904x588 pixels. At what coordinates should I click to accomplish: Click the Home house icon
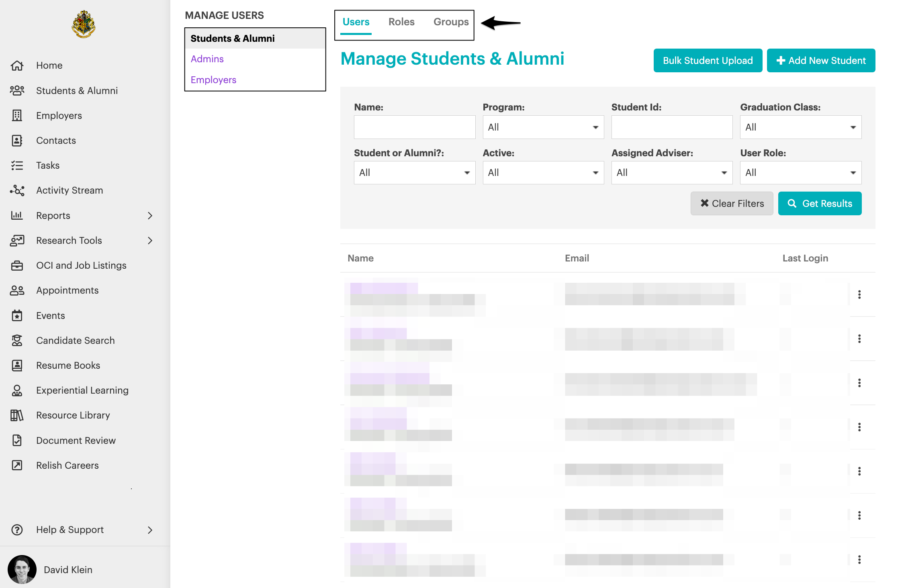[x=17, y=65]
